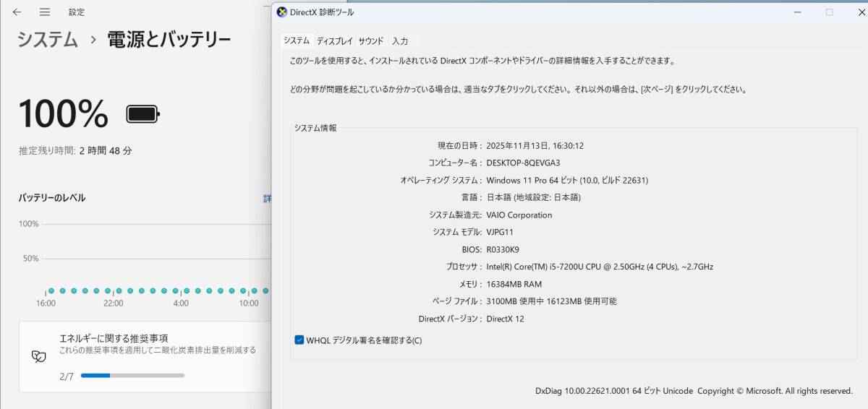868x409 pixels.
Task: Click the battery icon beside 100%
Action: 143,113
